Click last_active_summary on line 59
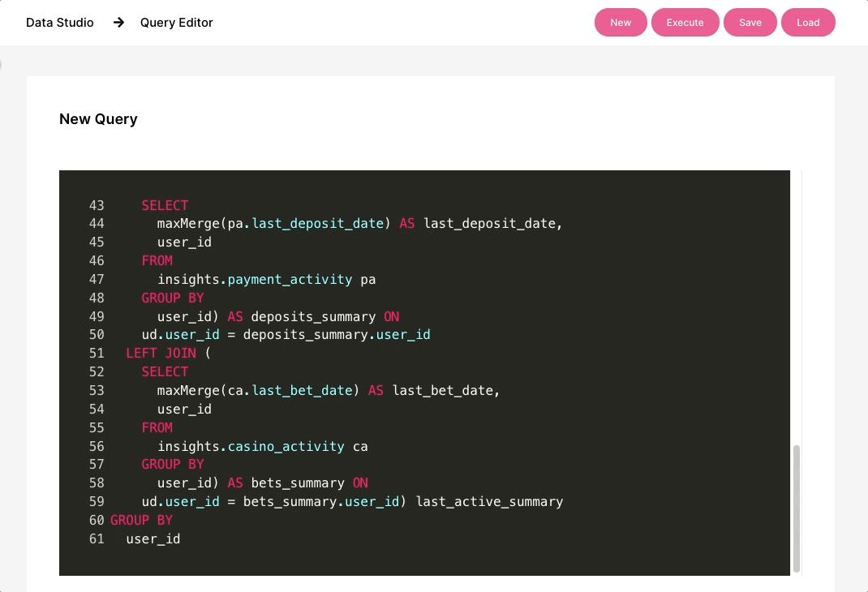This screenshot has height=592, width=868. tap(489, 502)
